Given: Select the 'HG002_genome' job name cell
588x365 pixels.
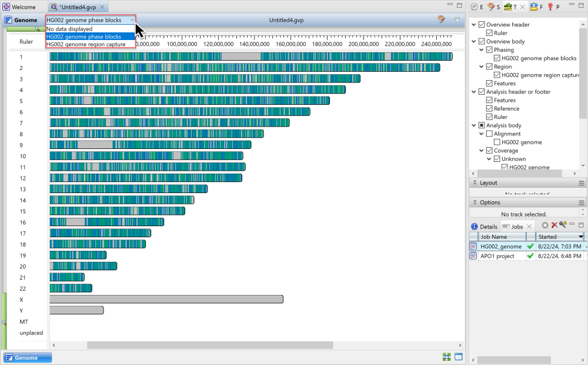Looking at the screenshot, I should click(x=501, y=246).
